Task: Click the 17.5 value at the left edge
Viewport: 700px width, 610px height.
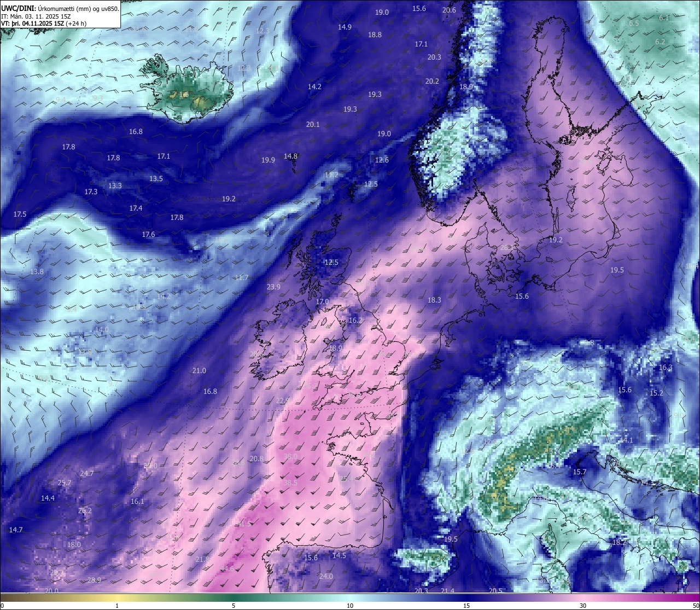Action: 20,214
